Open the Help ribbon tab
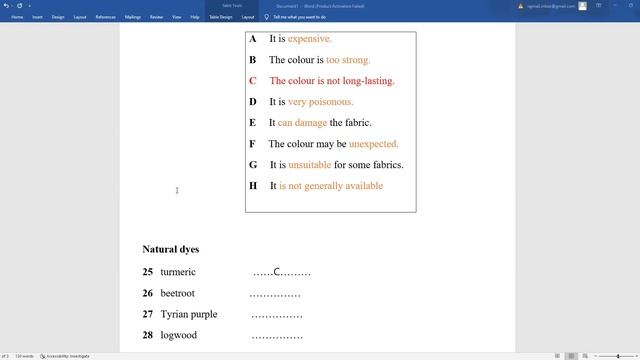The image size is (640, 360). 195,17
